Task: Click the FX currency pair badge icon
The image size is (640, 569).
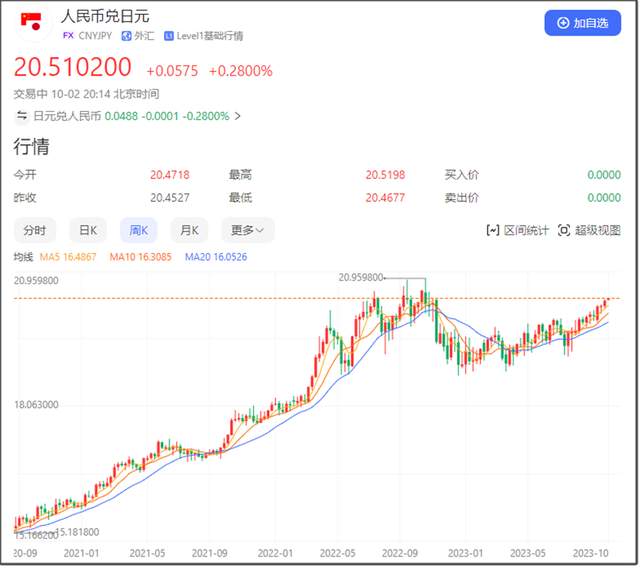Action: (67, 35)
